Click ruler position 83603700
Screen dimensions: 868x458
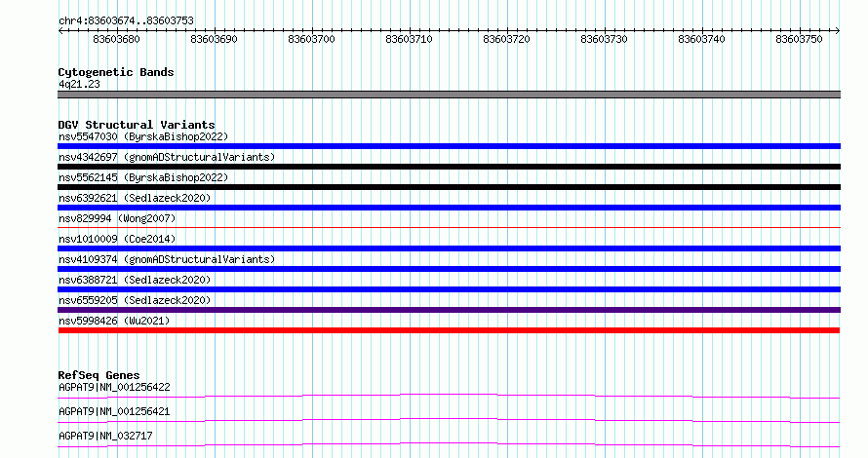point(311,39)
